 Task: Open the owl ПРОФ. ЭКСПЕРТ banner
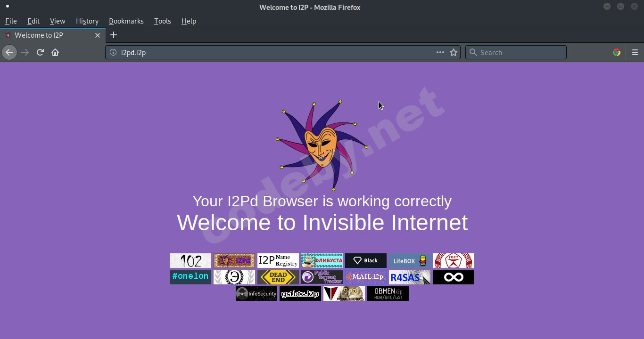point(344,293)
